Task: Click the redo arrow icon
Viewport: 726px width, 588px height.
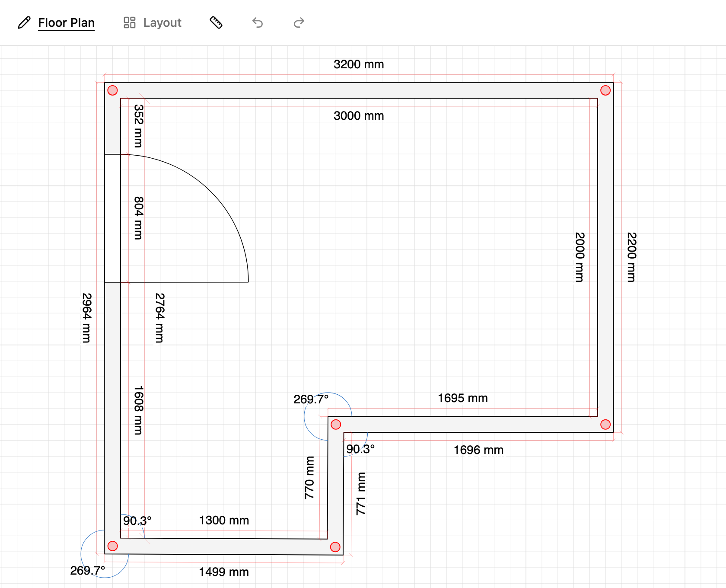Action: click(299, 22)
